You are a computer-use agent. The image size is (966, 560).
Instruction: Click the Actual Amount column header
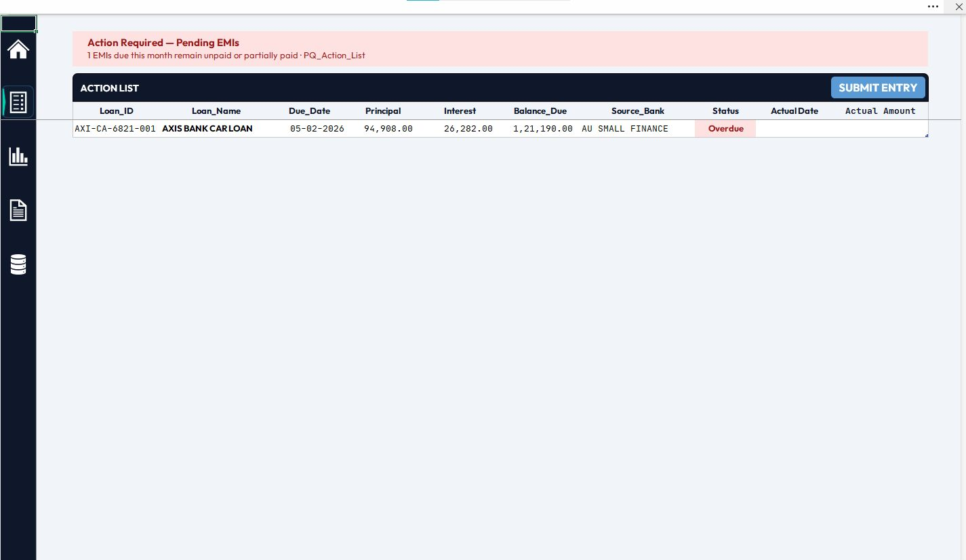pyautogui.click(x=881, y=111)
